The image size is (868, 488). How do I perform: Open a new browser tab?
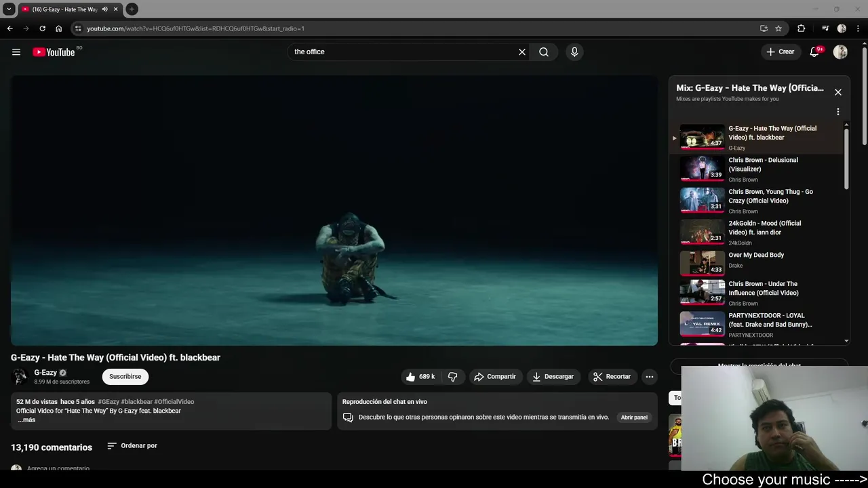tap(132, 9)
